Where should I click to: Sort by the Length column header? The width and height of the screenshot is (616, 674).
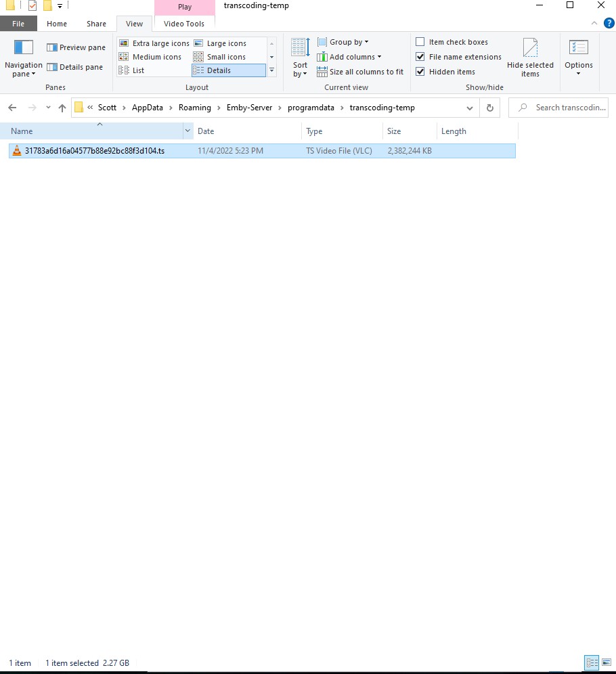coord(477,131)
